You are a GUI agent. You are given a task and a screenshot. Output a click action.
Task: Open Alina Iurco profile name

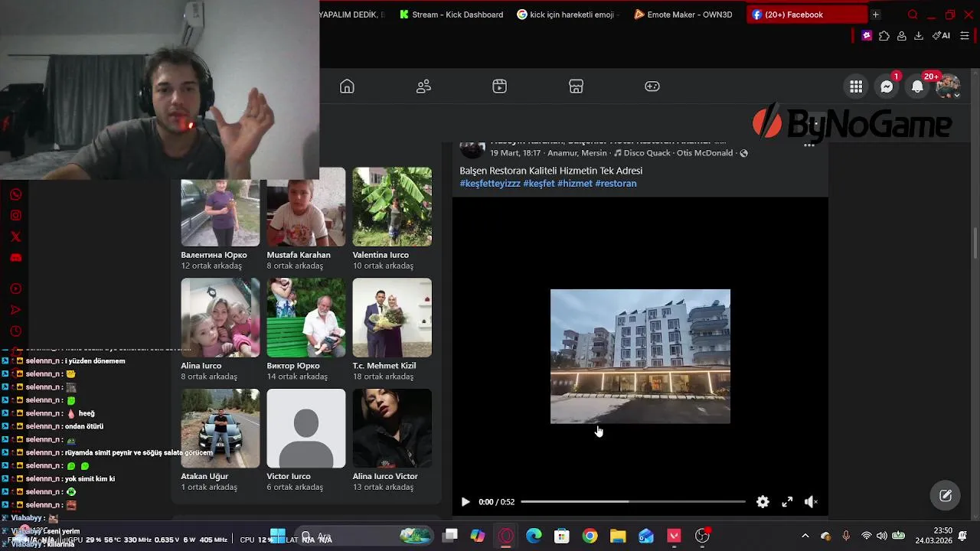coord(201,366)
